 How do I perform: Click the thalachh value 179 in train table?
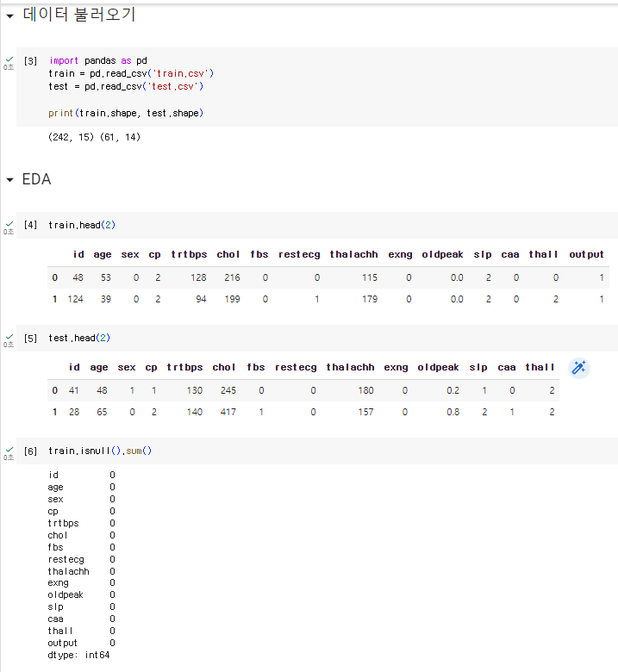370,299
